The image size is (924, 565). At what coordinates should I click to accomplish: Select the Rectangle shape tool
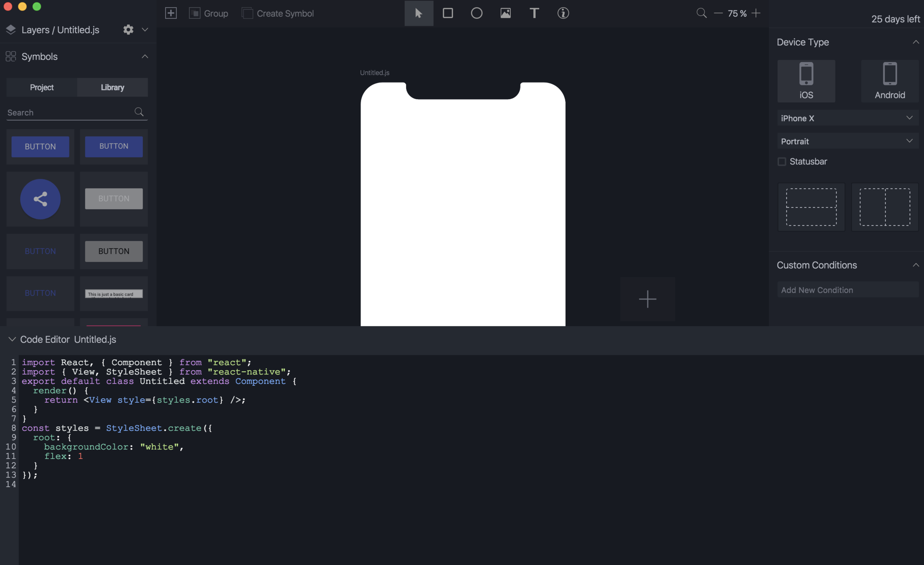448,13
